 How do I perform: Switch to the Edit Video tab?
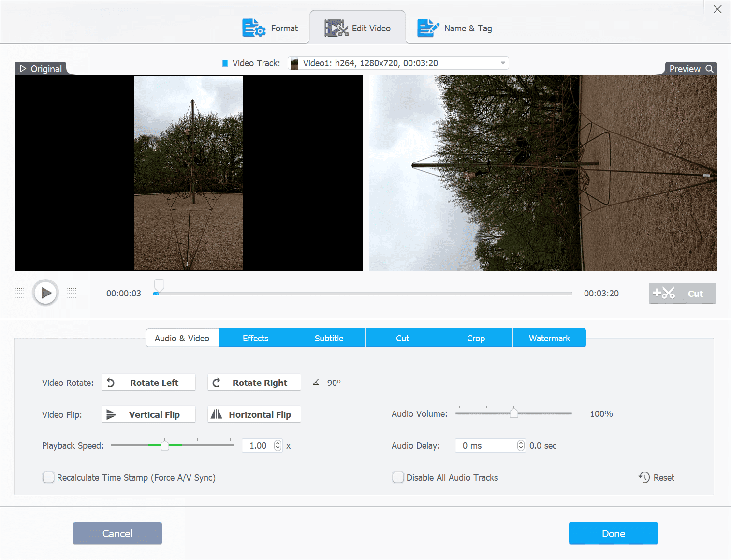357,28
